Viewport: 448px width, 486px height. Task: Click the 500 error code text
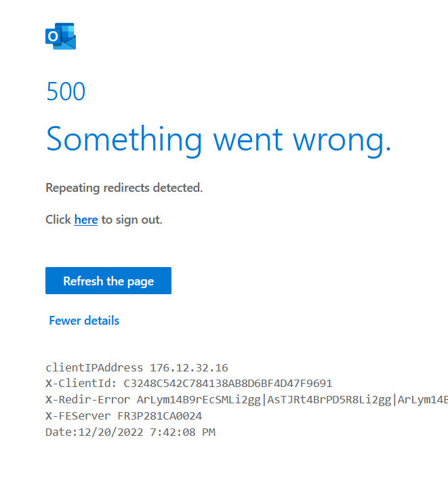66,92
